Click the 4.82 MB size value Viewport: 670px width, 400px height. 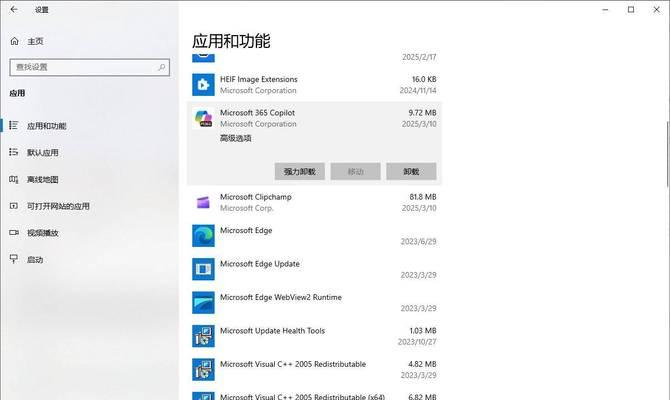(x=422, y=364)
